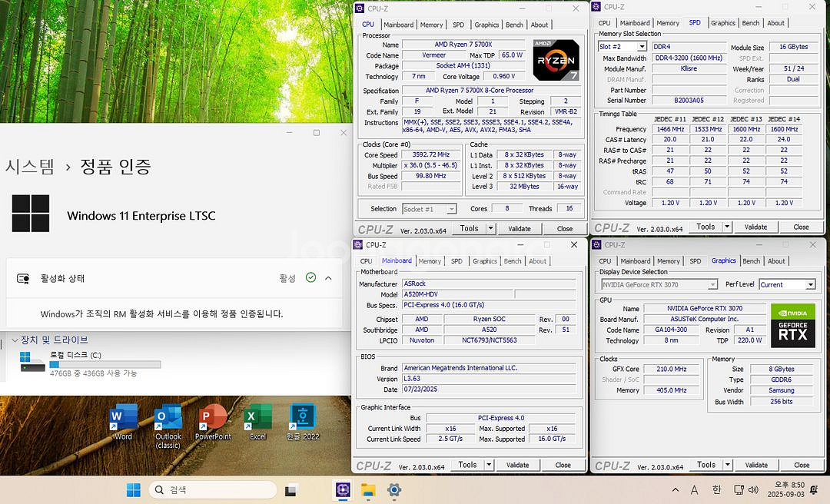Click the taskbar 검색 search box
830x504 pixels.
(x=213, y=490)
